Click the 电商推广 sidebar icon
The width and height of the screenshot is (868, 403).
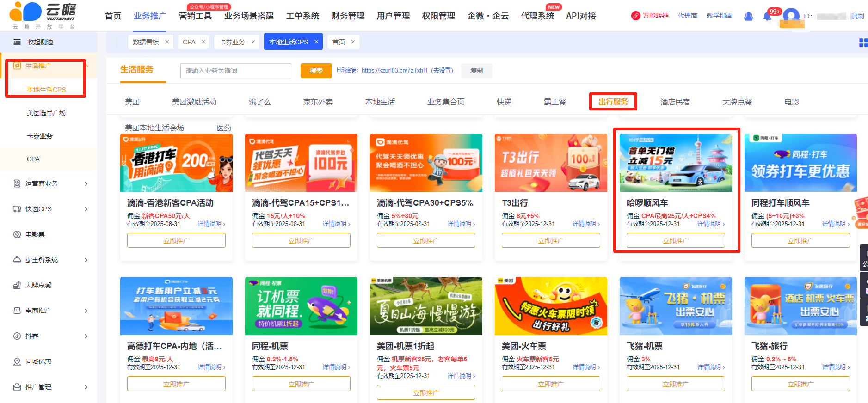[x=17, y=311]
